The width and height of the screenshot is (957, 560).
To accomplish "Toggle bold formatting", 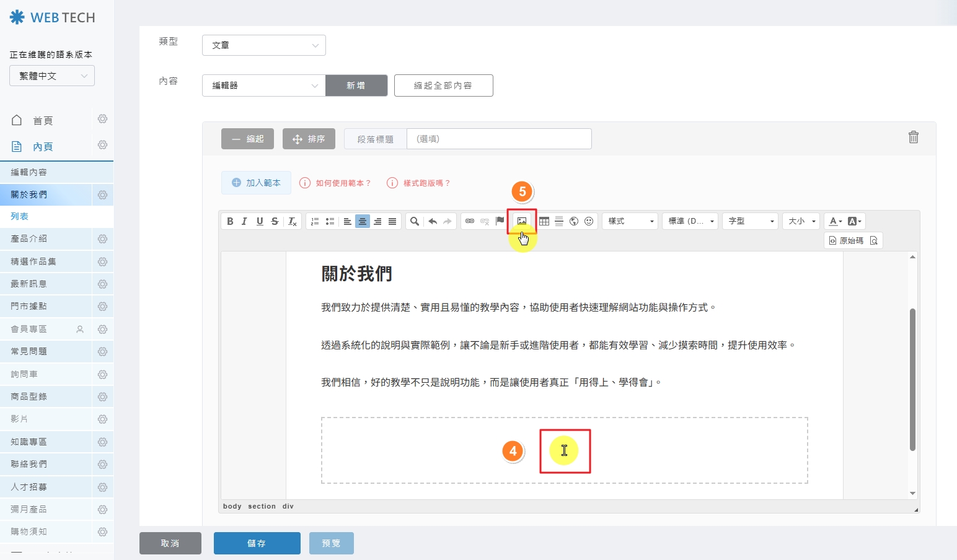I will tap(230, 221).
